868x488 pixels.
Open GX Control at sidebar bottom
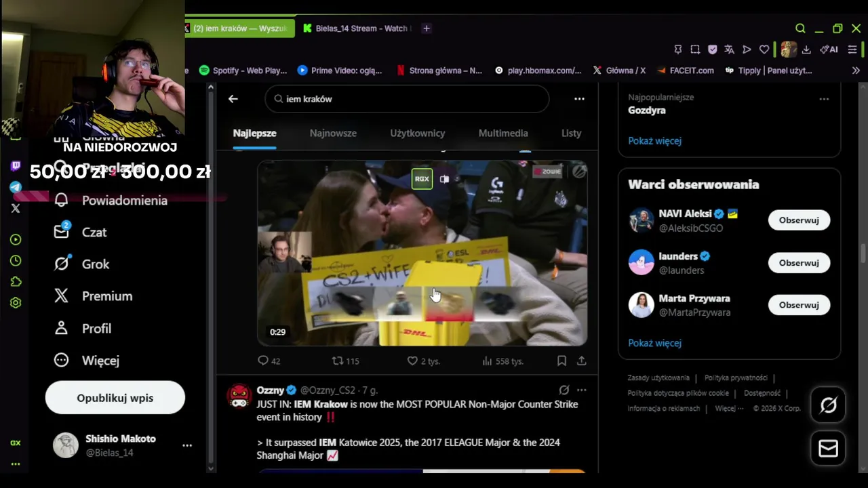click(16, 443)
